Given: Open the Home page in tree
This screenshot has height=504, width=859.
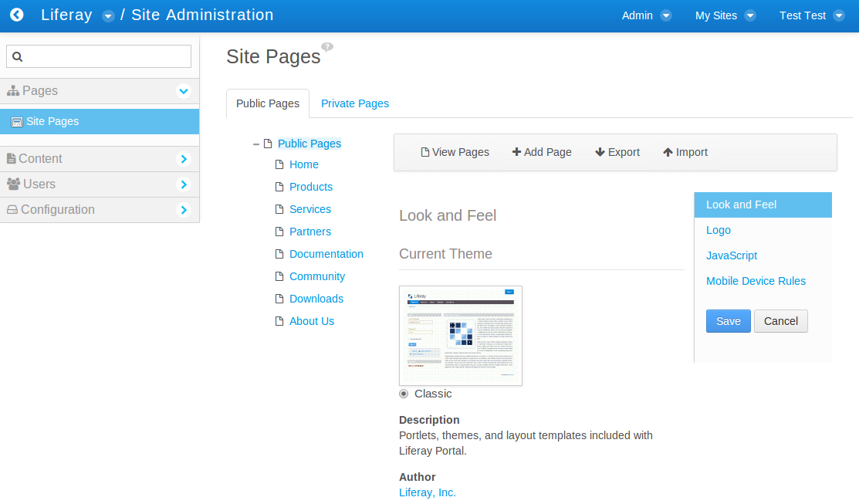Looking at the screenshot, I should [x=304, y=164].
